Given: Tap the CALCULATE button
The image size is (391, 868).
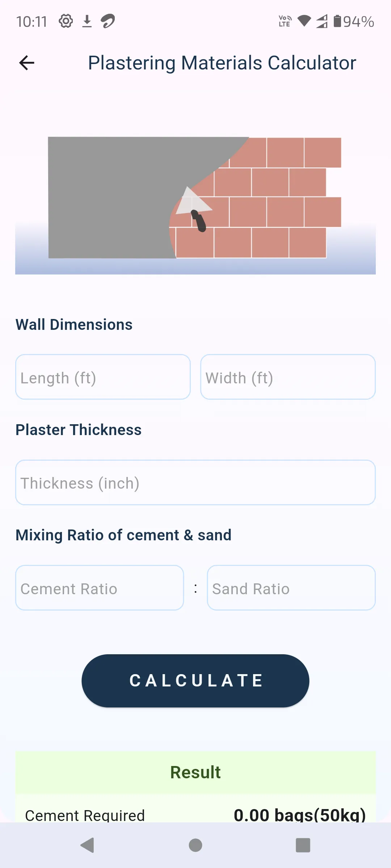Looking at the screenshot, I should coord(195,681).
